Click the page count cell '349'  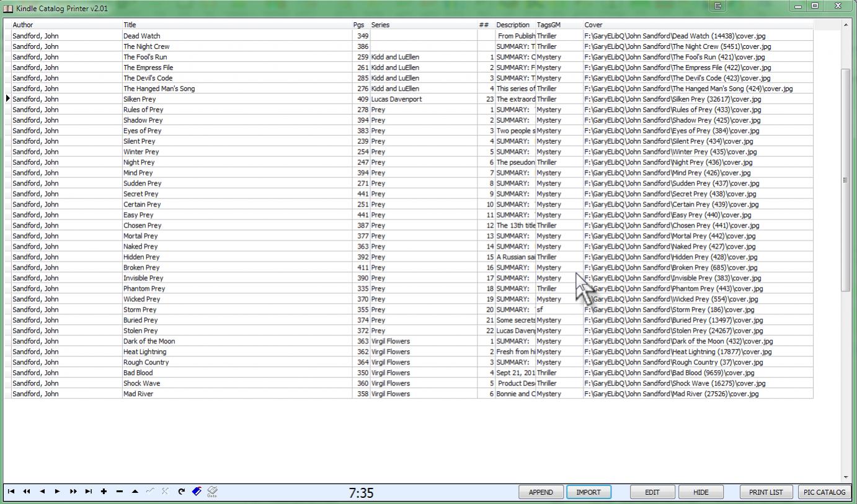point(361,36)
